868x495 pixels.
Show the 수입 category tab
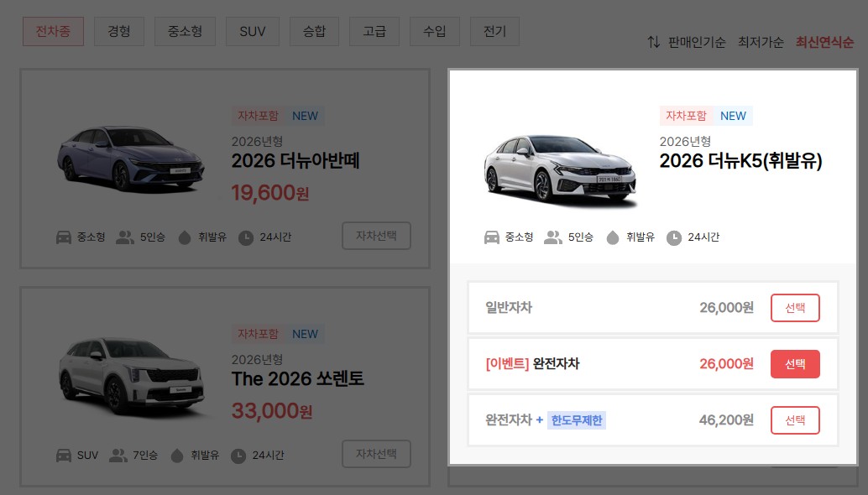click(x=435, y=32)
